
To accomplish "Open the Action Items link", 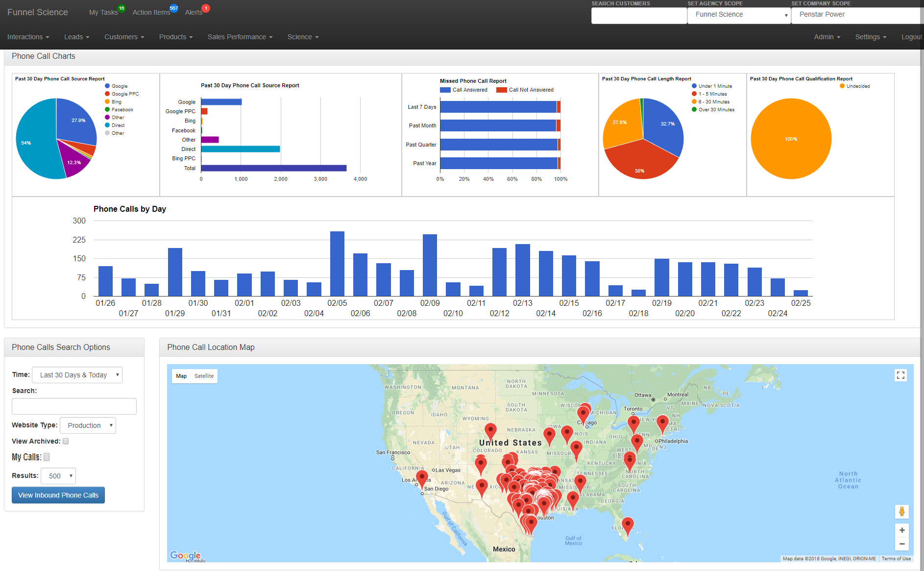I will tap(151, 12).
